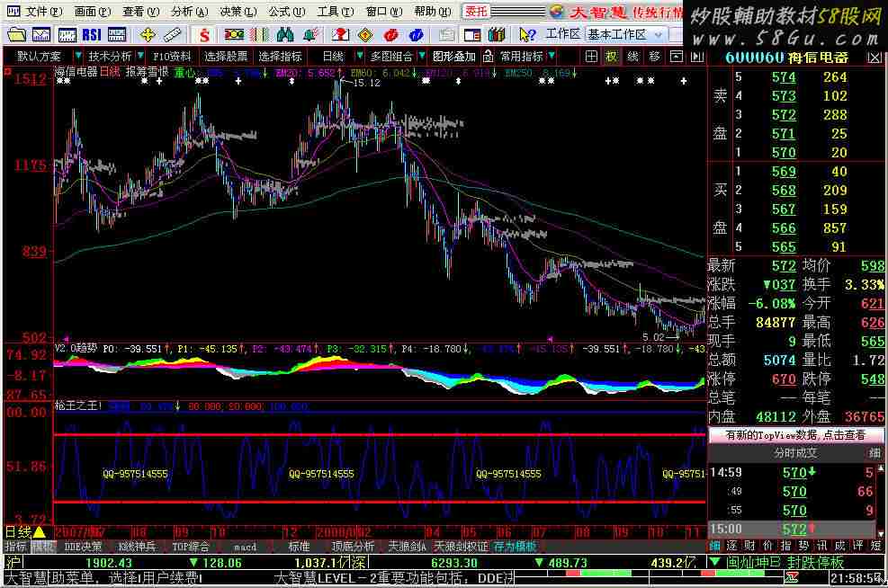Click the grid layout icon on chart bar
Viewport: 888px width, 588px height.
[591, 57]
